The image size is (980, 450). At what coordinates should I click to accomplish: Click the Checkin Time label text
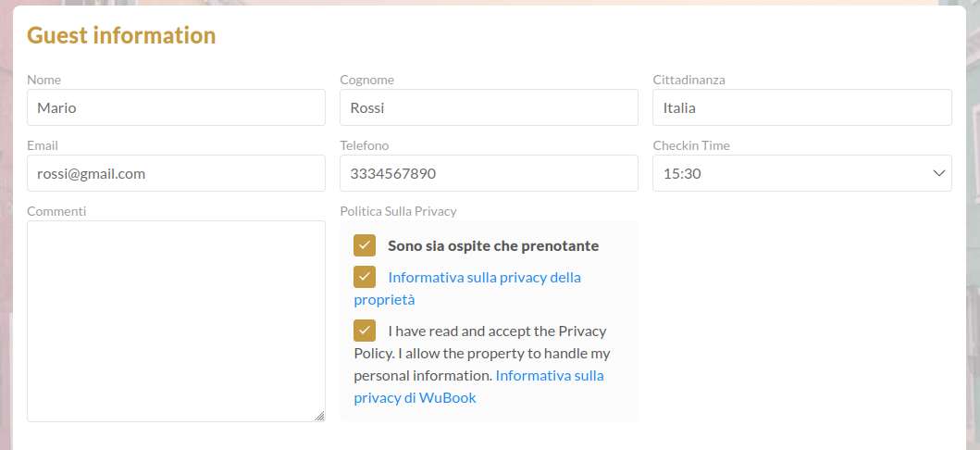(691, 145)
